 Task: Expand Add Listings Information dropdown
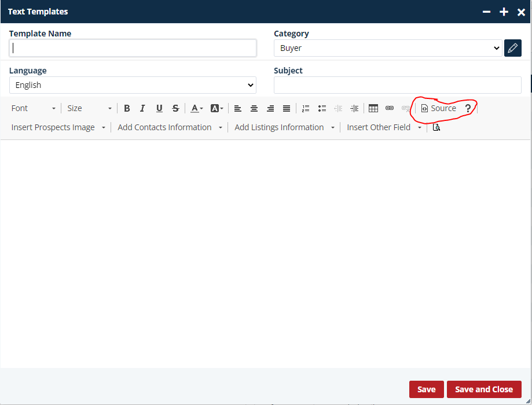pos(285,127)
